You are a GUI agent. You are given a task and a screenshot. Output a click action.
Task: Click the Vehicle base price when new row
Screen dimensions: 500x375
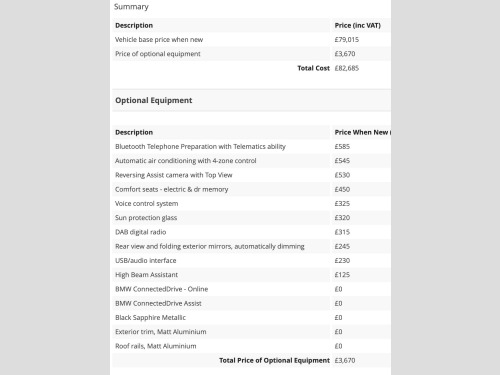pos(252,40)
